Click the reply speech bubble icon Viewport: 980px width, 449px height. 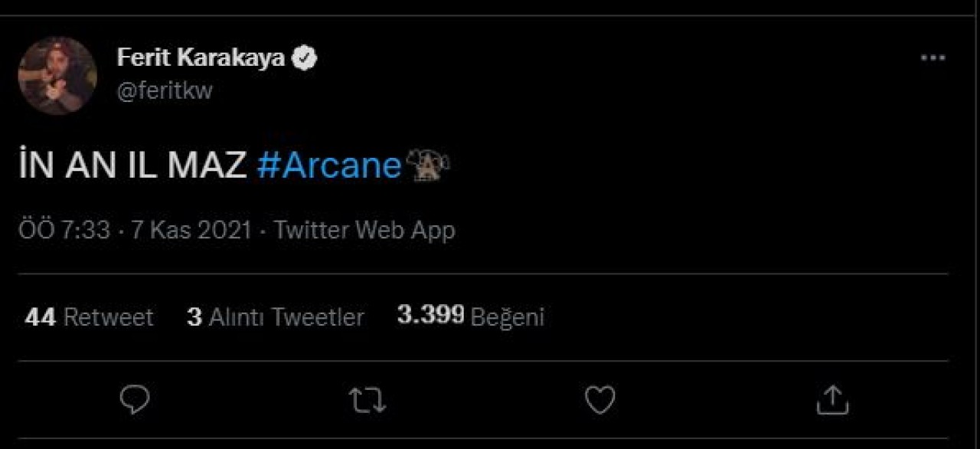(136, 399)
